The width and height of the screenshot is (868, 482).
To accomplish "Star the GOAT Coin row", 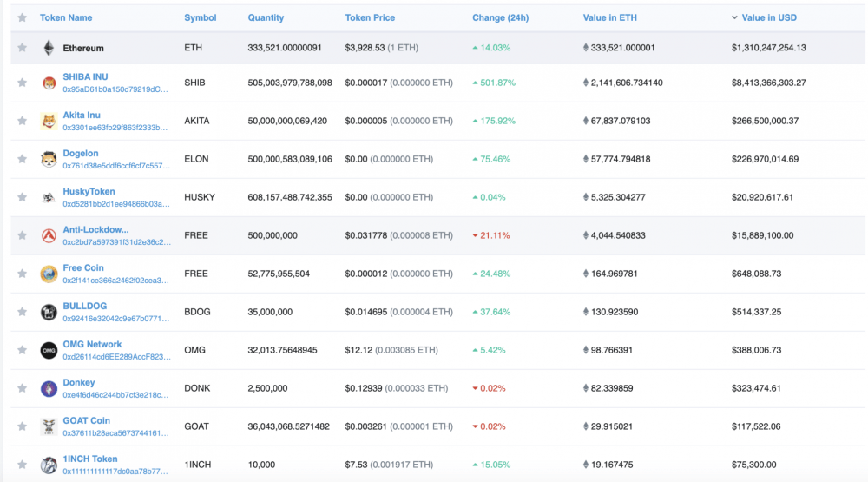I will [x=23, y=426].
